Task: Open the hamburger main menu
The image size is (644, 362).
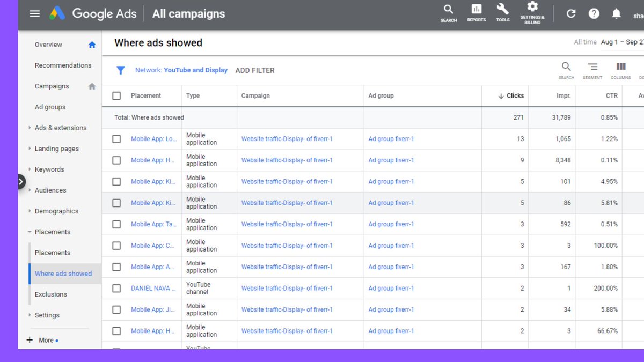Action: tap(35, 14)
